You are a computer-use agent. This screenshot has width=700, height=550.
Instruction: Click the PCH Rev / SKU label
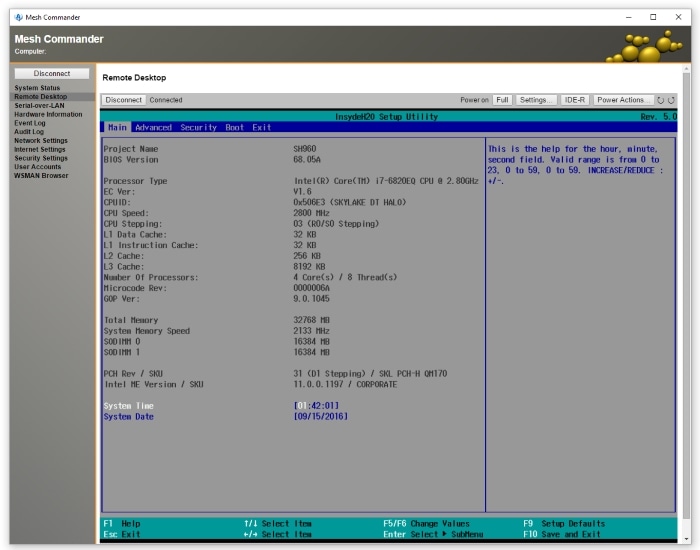click(x=133, y=374)
